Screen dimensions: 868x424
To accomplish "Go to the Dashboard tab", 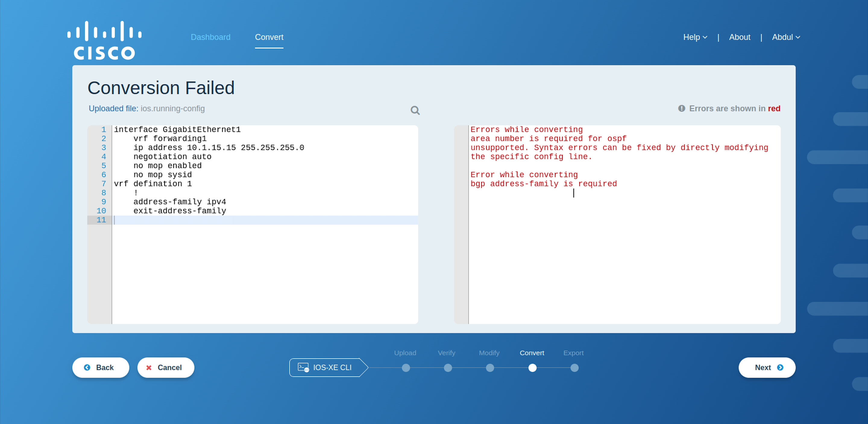I will click(211, 37).
